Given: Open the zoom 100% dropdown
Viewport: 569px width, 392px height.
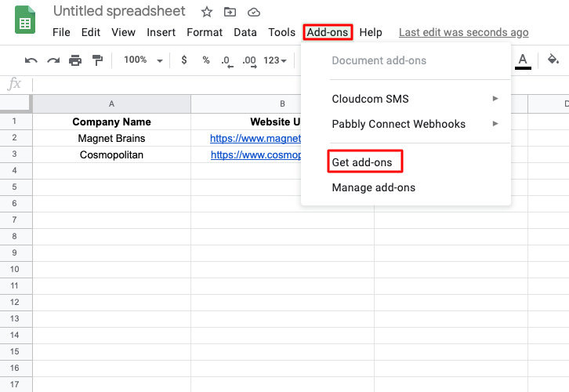Looking at the screenshot, I should point(143,60).
